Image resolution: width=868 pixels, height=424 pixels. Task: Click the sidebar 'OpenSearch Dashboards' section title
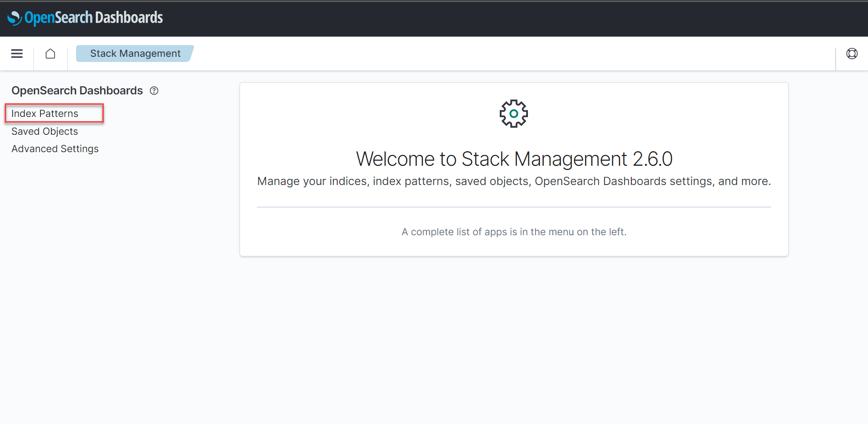(77, 91)
